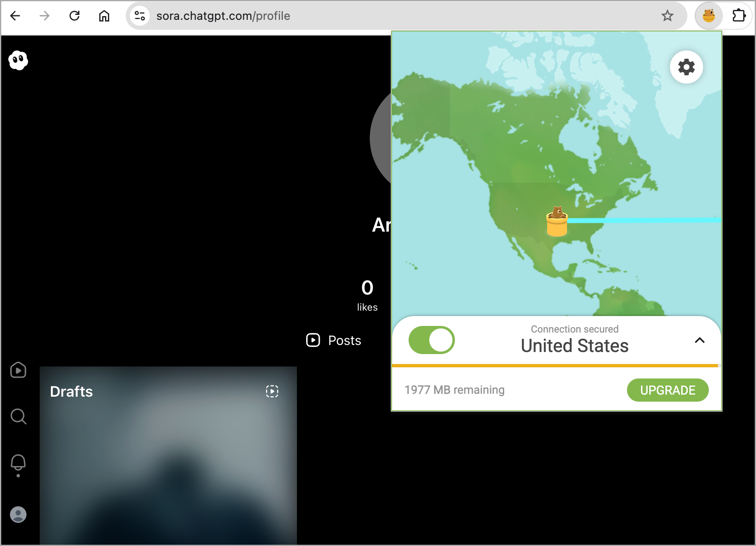
Task: Bookmark this page with the star
Action: pos(667,16)
